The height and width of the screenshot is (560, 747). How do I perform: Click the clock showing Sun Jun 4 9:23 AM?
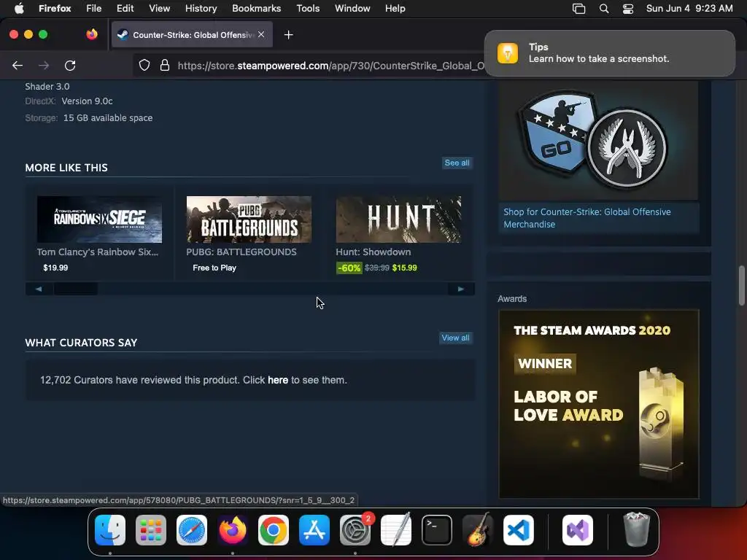pyautogui.click(x=689, y=8)
